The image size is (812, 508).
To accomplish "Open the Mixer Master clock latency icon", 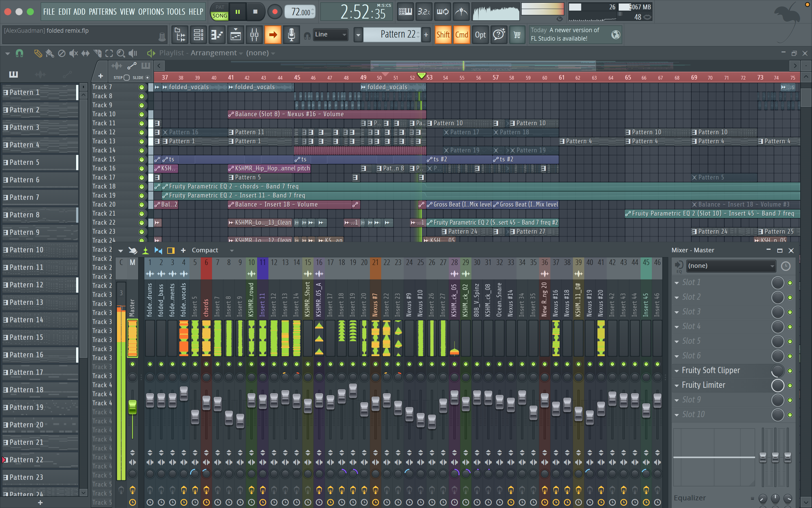I will tap(785, 266).
